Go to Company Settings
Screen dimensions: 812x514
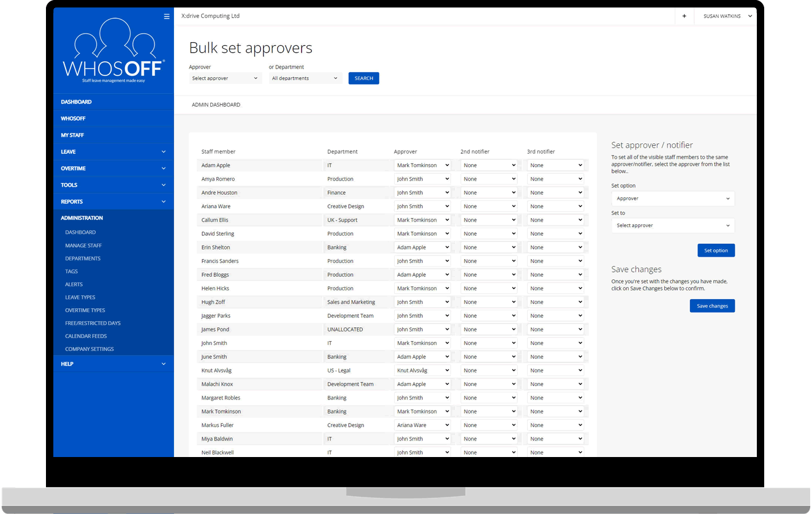[x=89, y=349]
